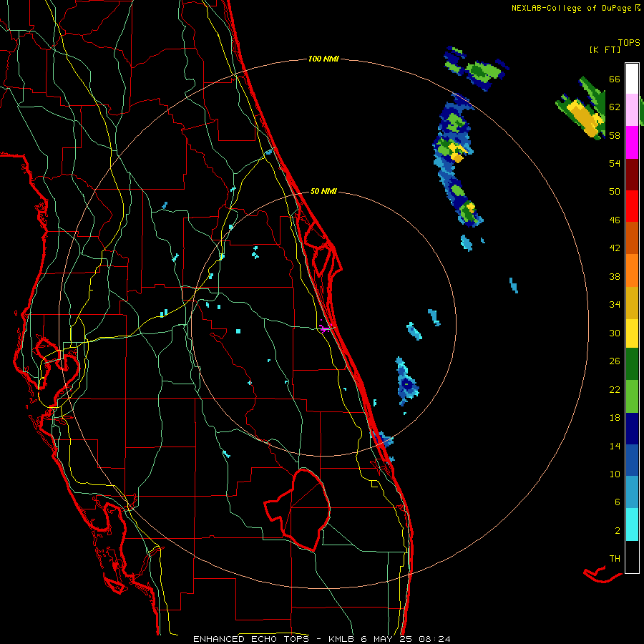Select the medium blue swatch between 14 and 10
Image resolution: width=644 pixels, height=644 pixels.
pyautogui.click(x=632, y=460)
